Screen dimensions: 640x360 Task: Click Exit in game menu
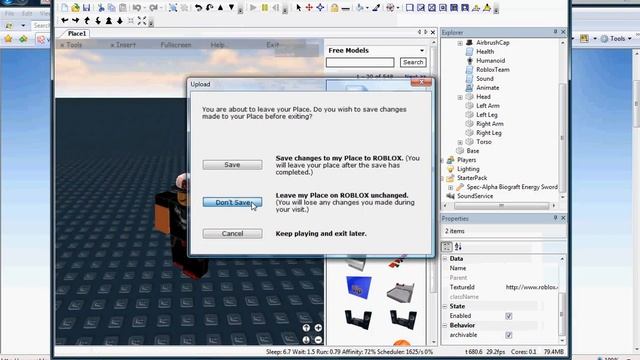click(x=273, y=44)
